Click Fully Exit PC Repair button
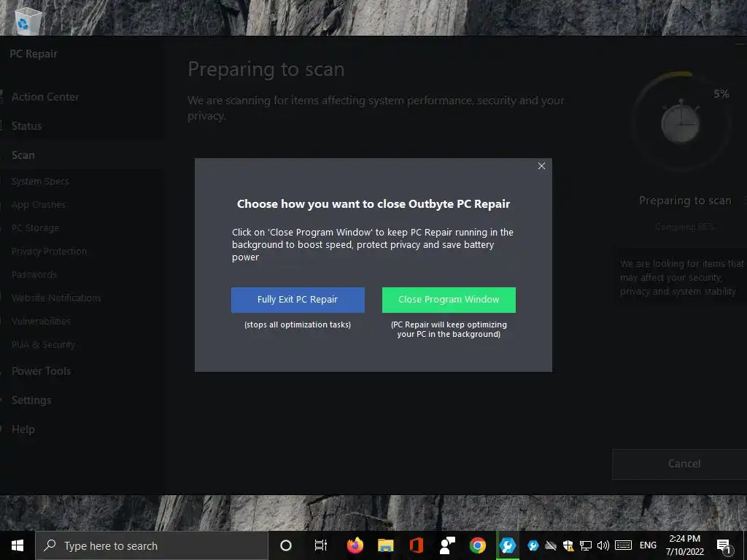 point(298,300)
